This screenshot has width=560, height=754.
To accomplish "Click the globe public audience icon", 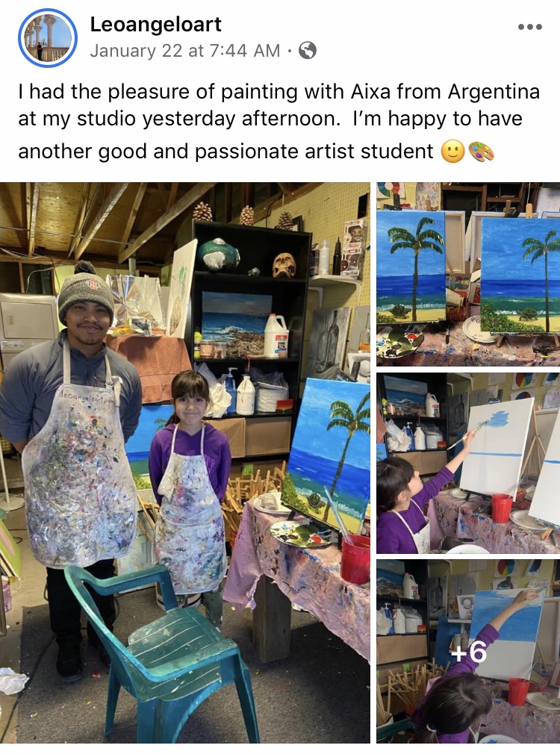I will tap(308, 50).
